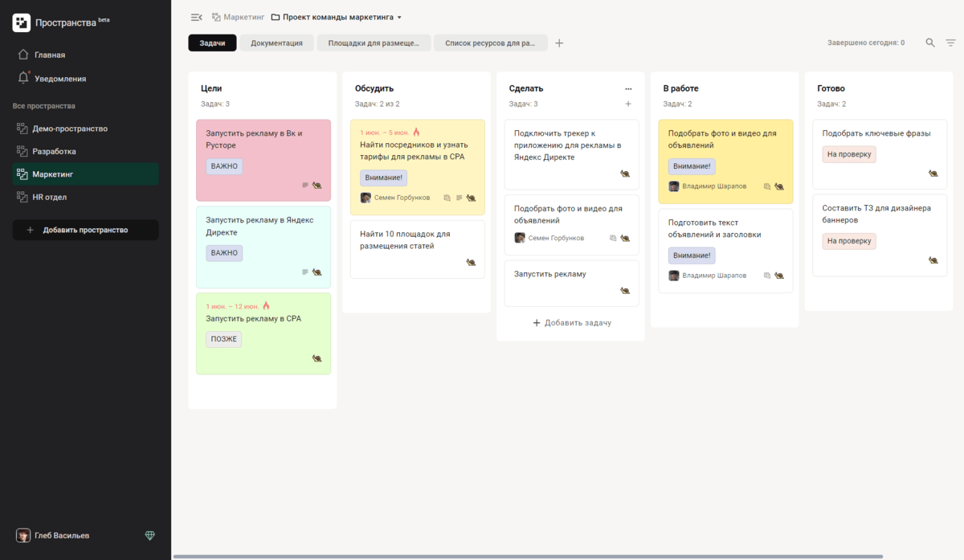Expand Проект команды маркетинга dropdown
Image resolution: width=964 pixels, height=560 pixels.
tap(399, 17)
